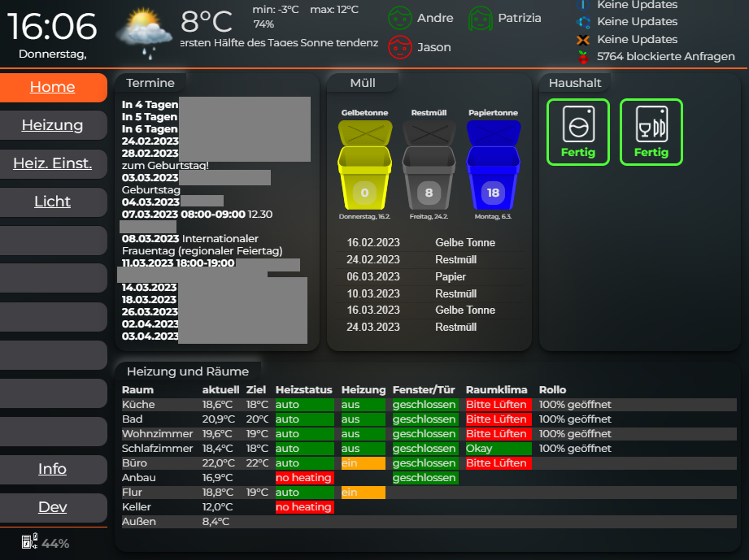Click Jason's red presence face icon
This screenshot has height=560, width=749.
400,47
